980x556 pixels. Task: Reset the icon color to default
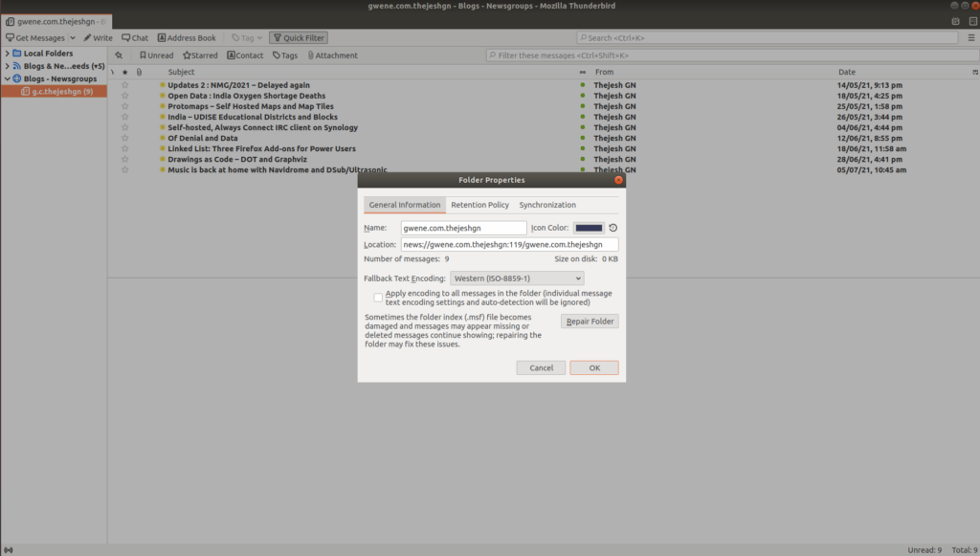[613, 228]
